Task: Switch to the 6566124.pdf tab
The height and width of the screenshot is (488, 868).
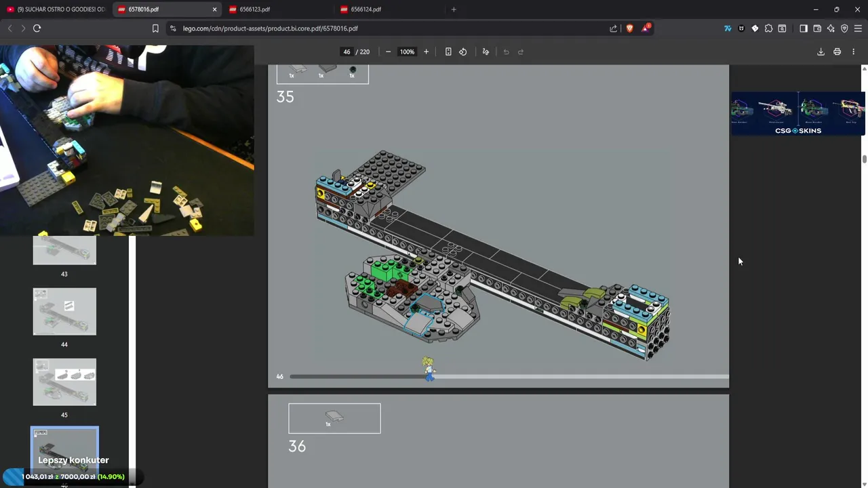Action: (x=389, y=9)
